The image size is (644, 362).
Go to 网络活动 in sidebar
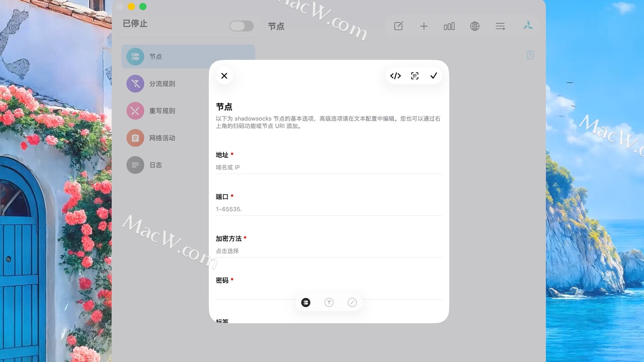[x=162, y=138]
